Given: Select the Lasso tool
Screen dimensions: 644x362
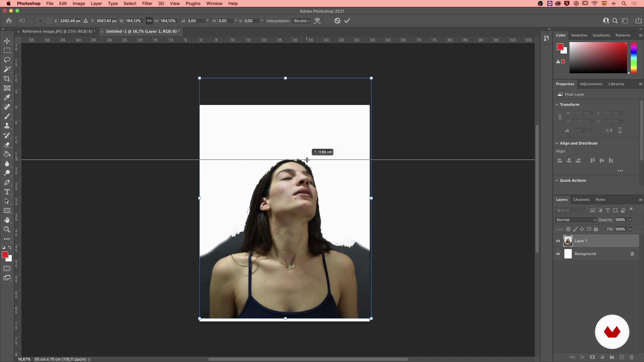Looking at the screenshot, I should pos(7,60).
